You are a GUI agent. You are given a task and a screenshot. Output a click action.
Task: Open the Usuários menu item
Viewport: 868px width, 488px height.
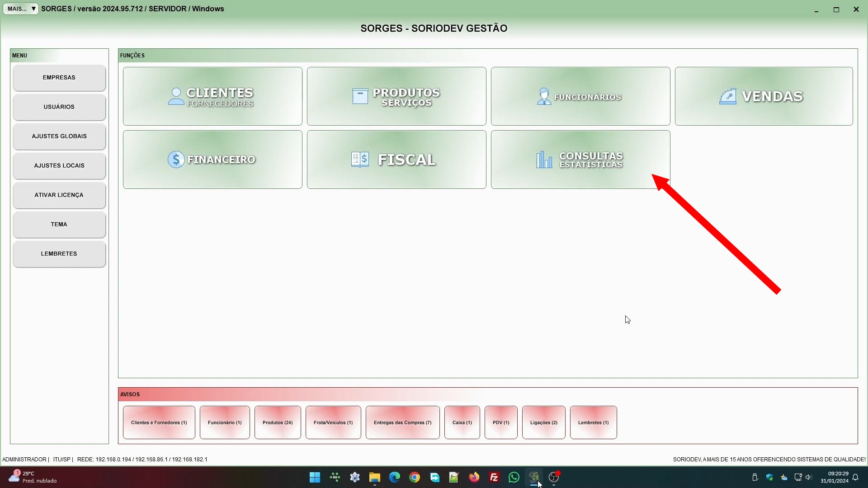[x=59, y=107]
